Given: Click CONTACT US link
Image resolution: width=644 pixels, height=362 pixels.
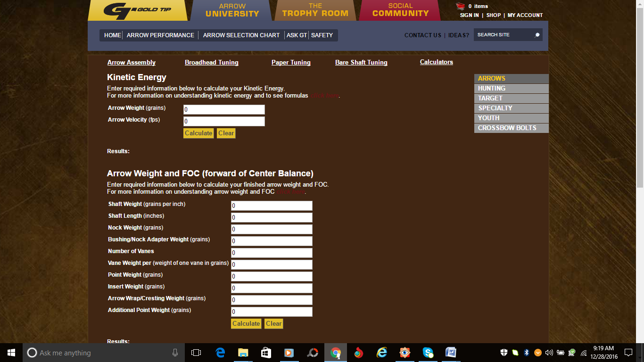Looking at the screenshot, I should pyautogui.click(x=423, y=35).
